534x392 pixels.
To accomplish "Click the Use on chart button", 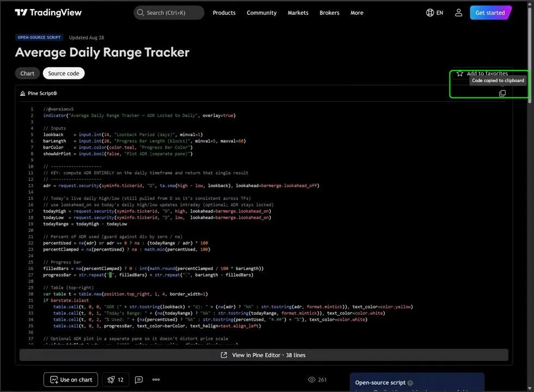I will [x=71, y=379].
